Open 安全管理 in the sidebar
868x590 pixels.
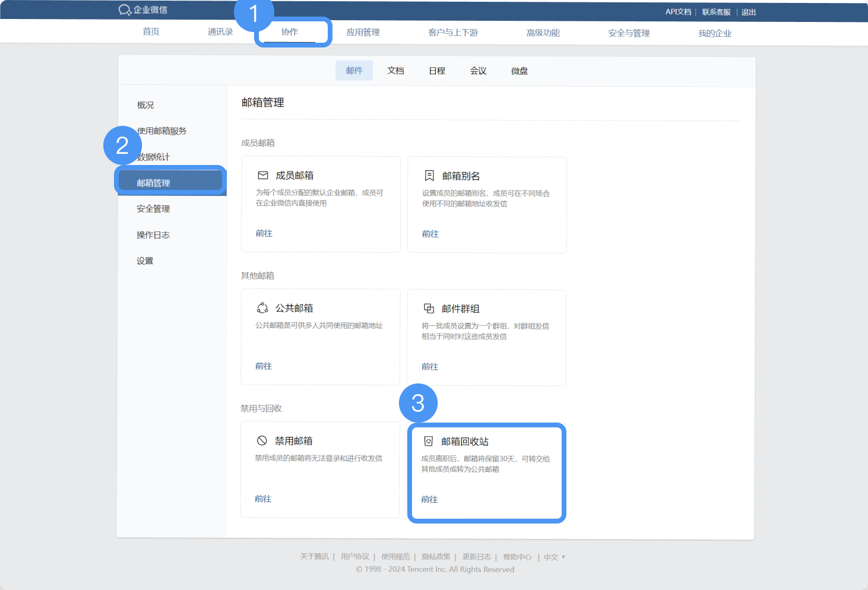153,209
